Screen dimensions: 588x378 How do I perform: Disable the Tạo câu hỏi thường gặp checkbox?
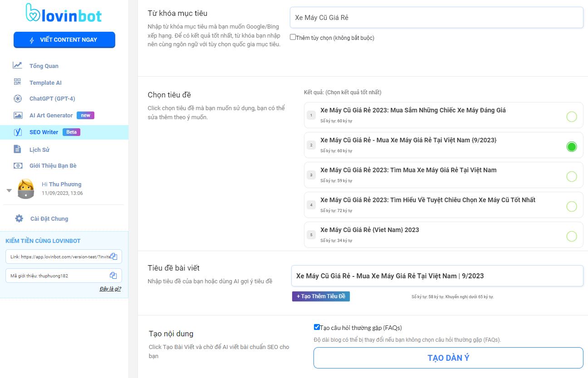(316, 326)
